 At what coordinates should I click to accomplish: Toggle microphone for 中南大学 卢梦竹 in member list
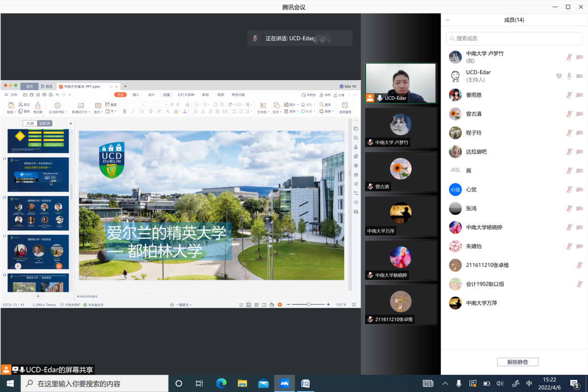click(569, 57)
